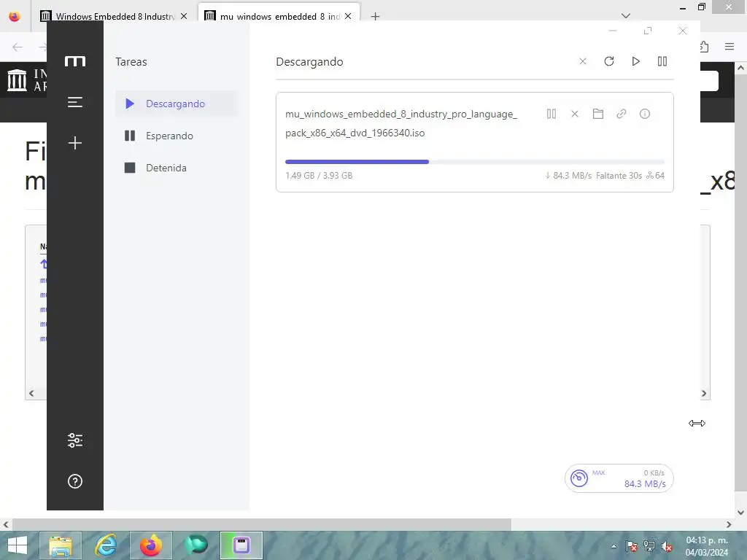Pause all tasks from header toolbar
747x560 pixels.
(x=662, y=61)
